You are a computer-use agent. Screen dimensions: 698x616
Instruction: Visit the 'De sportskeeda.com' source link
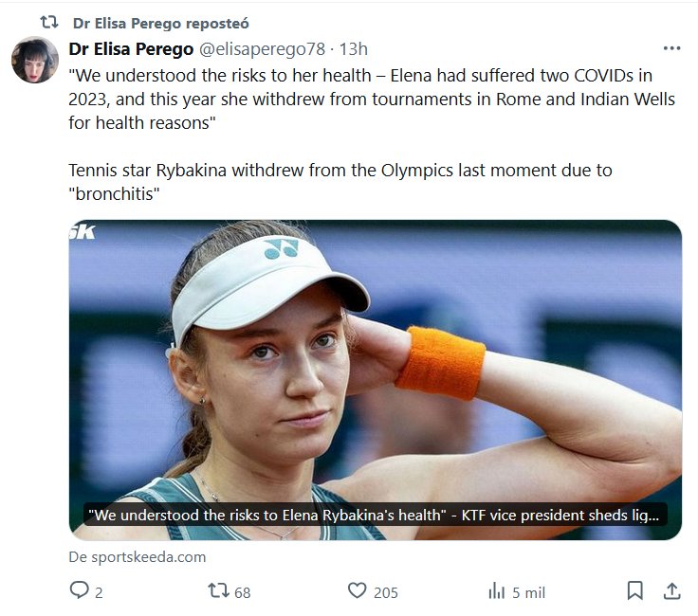coord(137,556)
